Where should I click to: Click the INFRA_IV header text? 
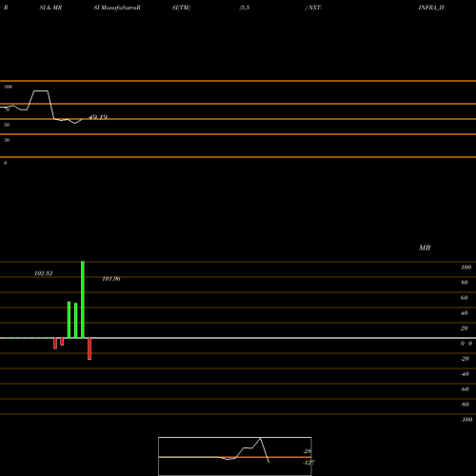click(431, 8)
